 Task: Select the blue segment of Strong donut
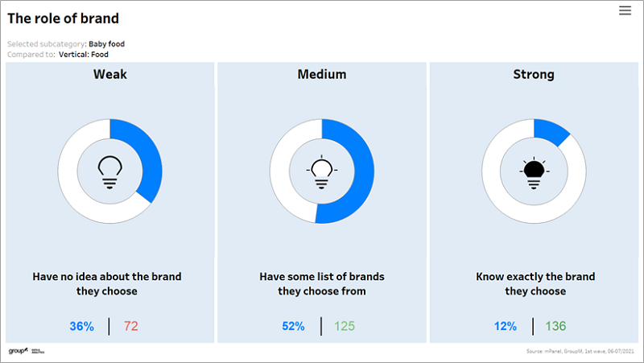click(x=551, y=133)
